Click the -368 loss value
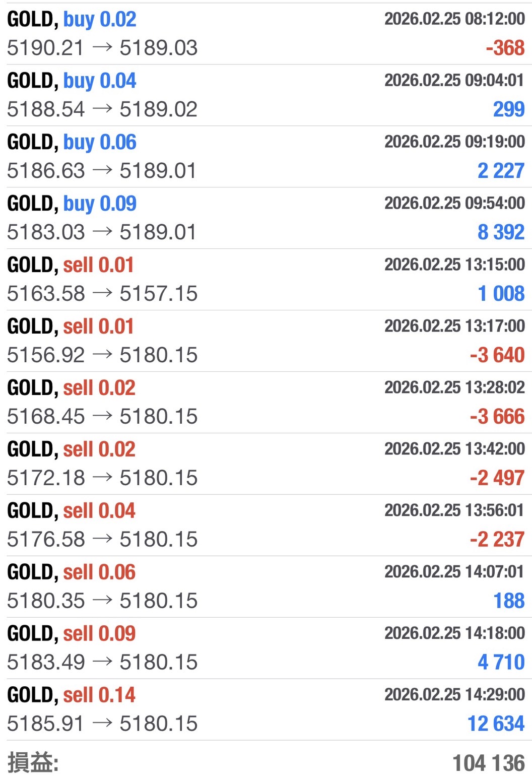 (505, 48)
